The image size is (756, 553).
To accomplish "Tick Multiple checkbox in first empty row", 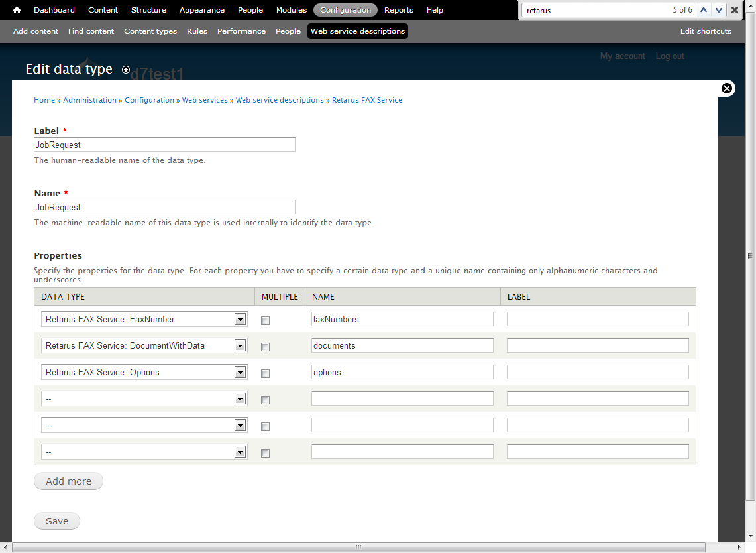I will (265, 400).
